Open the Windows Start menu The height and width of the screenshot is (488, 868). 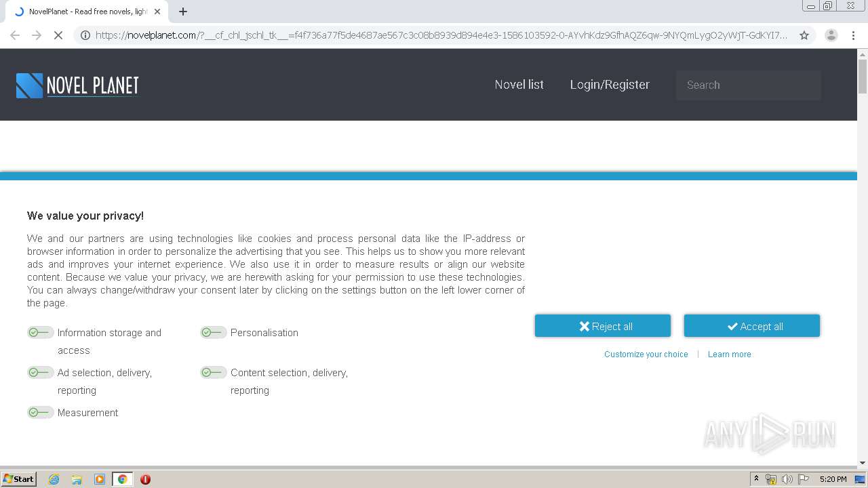pyautogui.click(x=19, y=479)
